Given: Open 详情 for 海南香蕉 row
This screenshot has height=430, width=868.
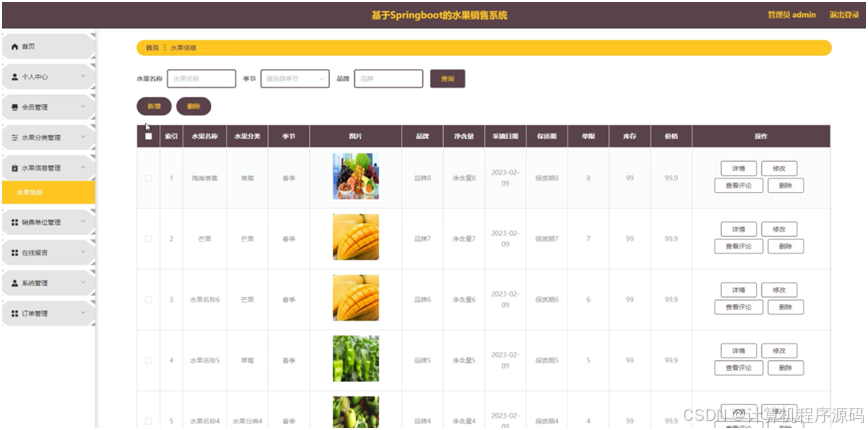Looking at the screenshot, I should pos(738,168).
